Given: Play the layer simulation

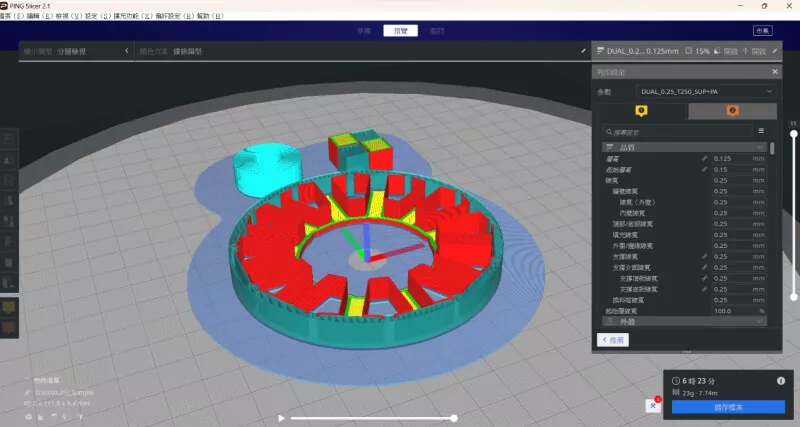Looking at the screenshot, I should [281, 418].
